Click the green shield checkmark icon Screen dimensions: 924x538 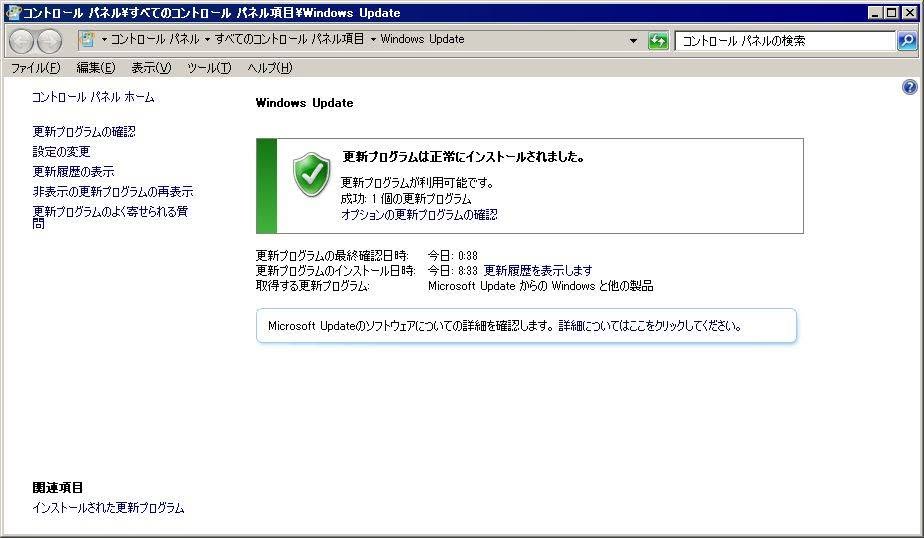[311, 174]
